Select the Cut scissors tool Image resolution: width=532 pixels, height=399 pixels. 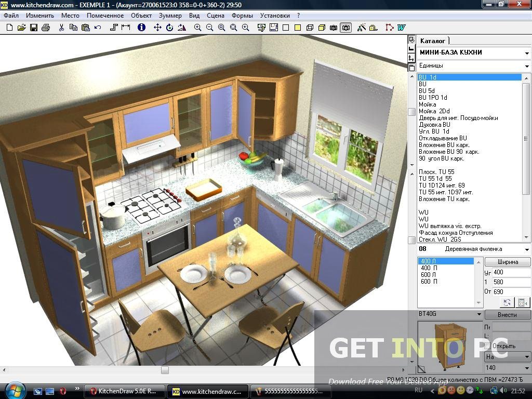[62, 27]
